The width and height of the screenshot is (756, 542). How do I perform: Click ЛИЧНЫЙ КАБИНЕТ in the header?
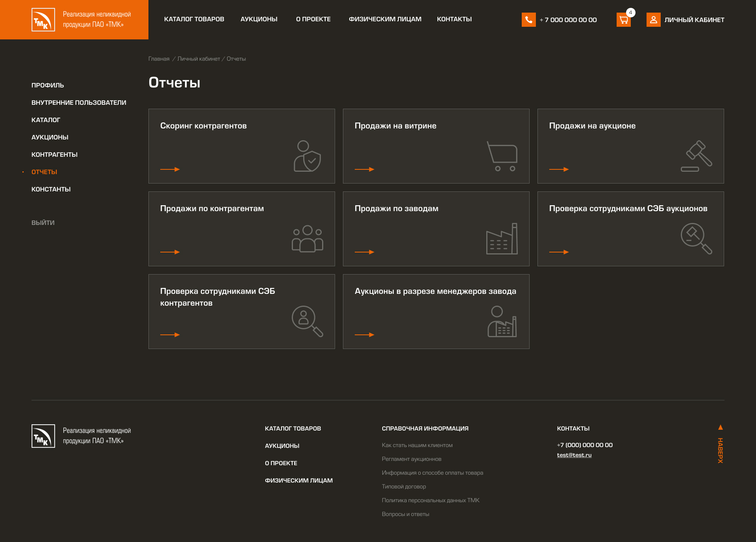[695, 20]
